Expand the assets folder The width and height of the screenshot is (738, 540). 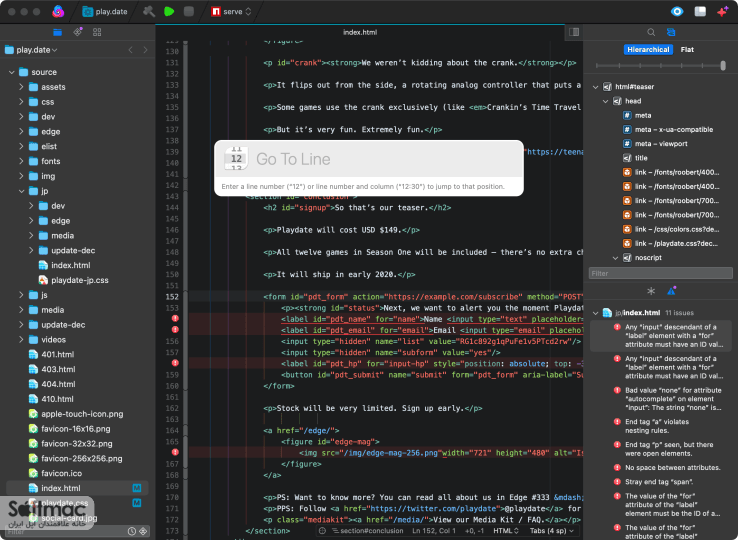(21, 87)
